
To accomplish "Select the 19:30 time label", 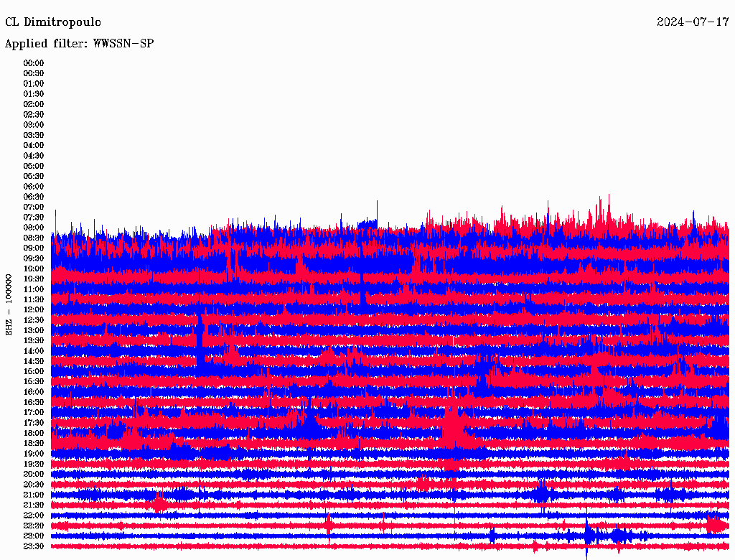I will click(x=34, y=465).
